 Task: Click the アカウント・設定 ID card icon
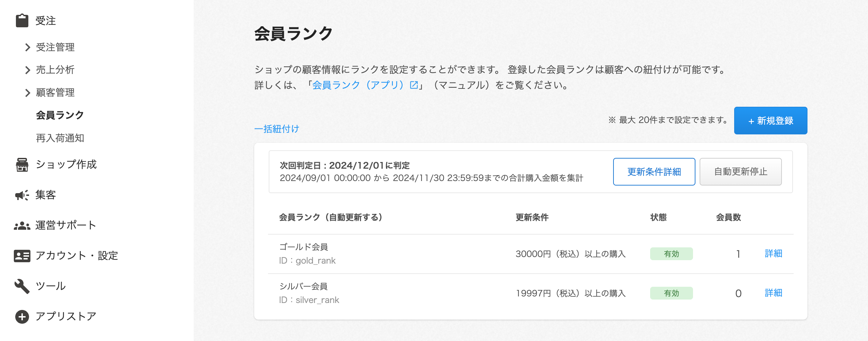(x=22, y=256)
